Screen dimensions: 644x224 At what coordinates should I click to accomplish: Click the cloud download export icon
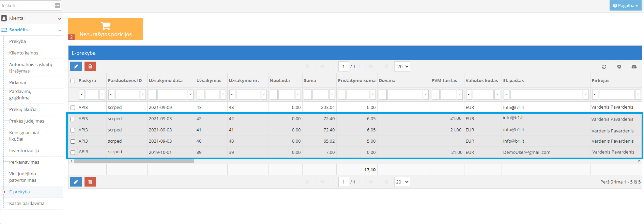point(634,67)
